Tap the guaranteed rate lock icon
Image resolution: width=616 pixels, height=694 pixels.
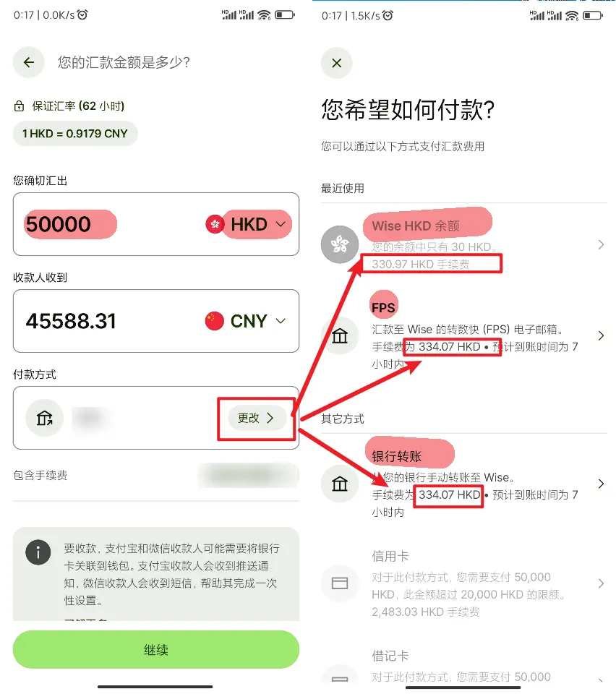point(19,106)
